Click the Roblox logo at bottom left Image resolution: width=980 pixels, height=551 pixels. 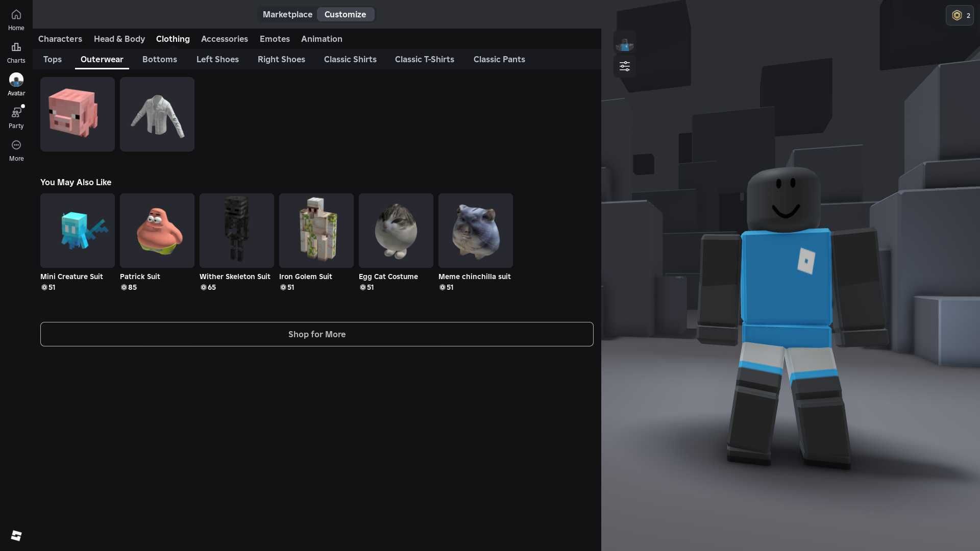click(x=16, y=535)
